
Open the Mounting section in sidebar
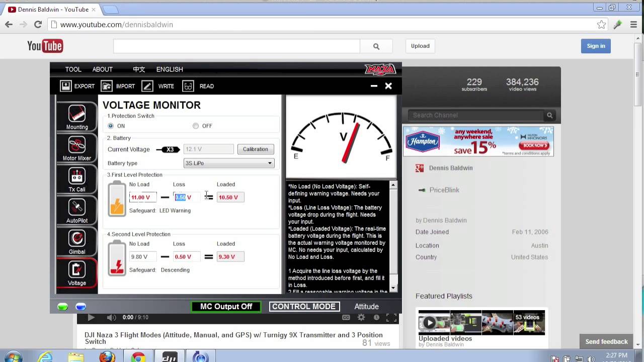pyautogui.click(x=76, y=117)
